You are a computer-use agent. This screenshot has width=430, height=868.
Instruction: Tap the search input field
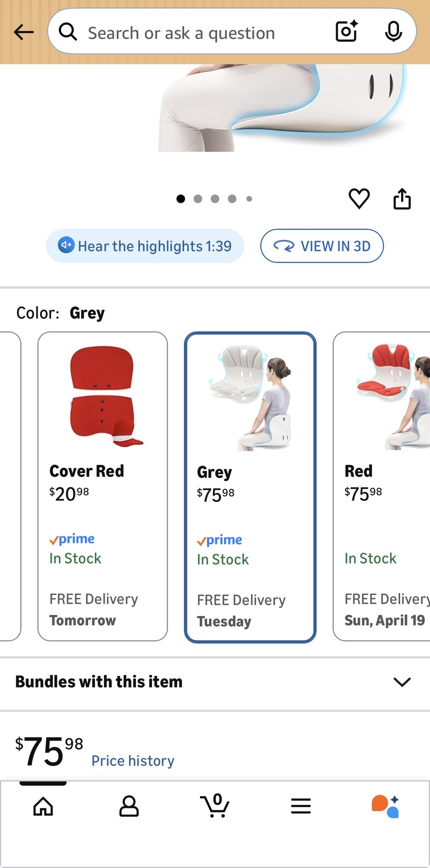(x=197, y=32)
